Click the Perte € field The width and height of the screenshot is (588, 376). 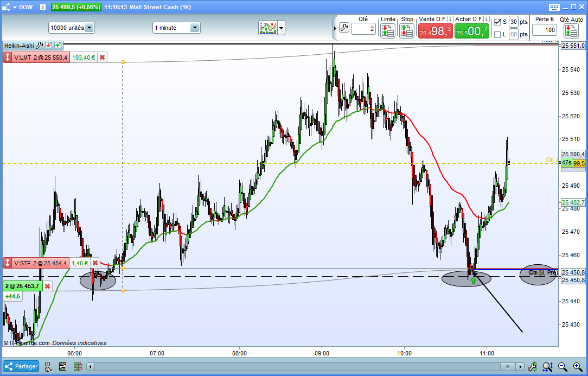tap(545, 30)
